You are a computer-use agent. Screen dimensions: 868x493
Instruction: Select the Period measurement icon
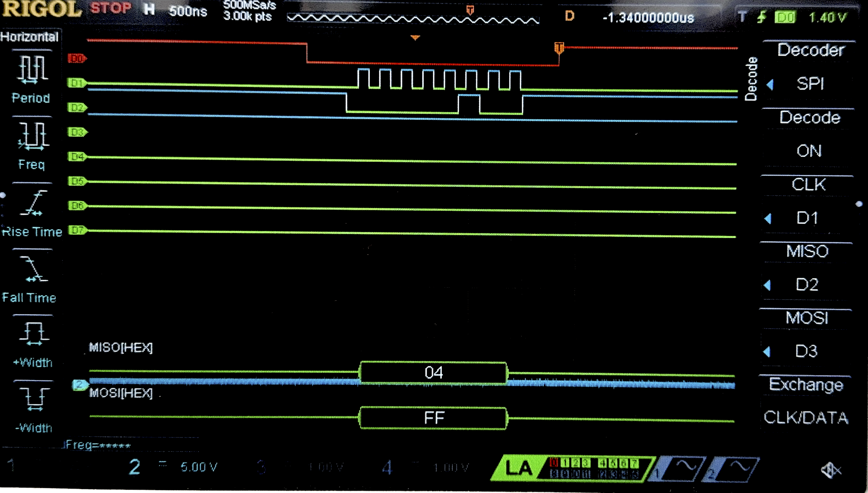[x=32, y=70]
